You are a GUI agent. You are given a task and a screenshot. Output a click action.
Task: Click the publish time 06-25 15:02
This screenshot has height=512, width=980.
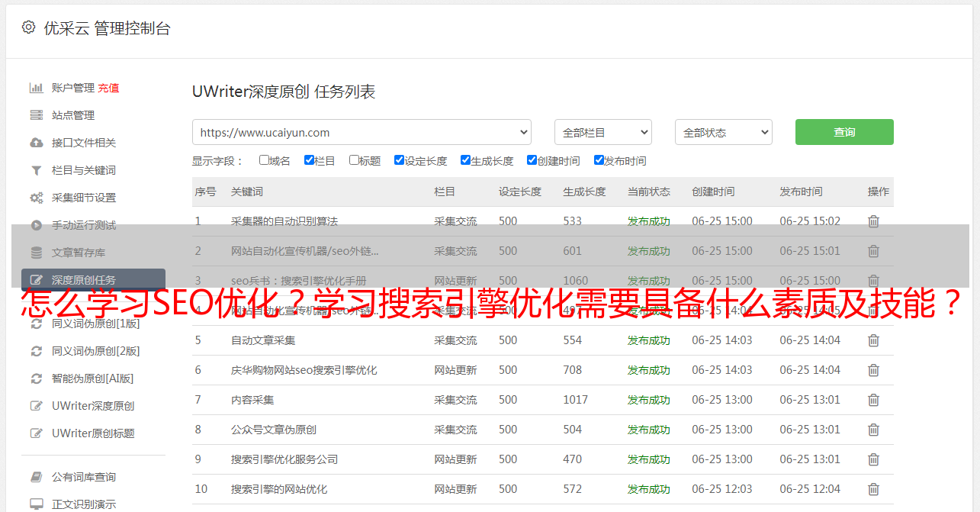pyautogui.click(x=810, y=221)
